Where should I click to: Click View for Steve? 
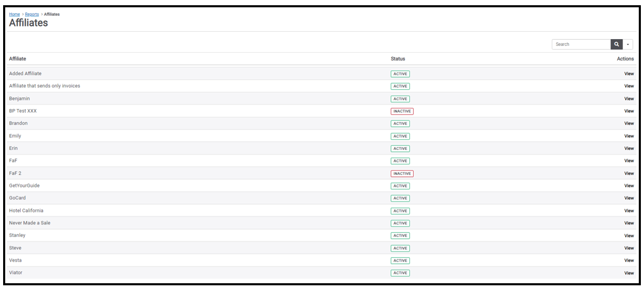click(x=629, y=248)
